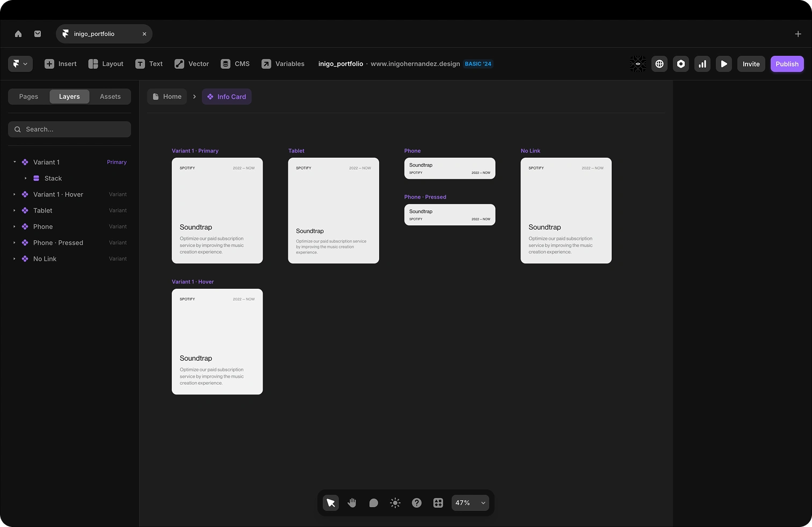The width and height of the screenshot is (812, 527).
Task: Start the site preview with the play icon
Action: pos(723,63)
